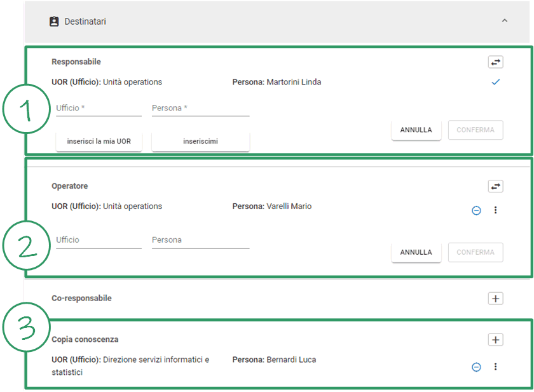Viewport: 534px width, 392px height.
Task: Open three-dot menu for Bernardi Luca
Action: click(x=496, y=367)
